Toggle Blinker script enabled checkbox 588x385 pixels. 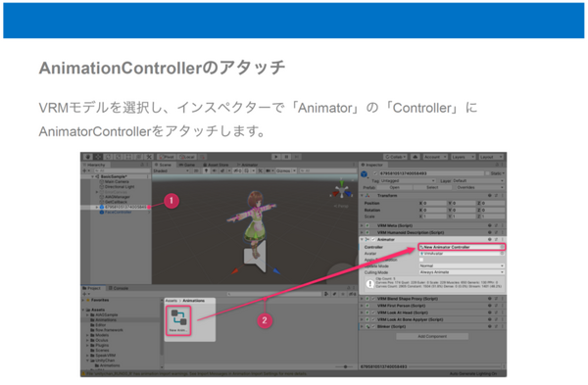(373, 326)
